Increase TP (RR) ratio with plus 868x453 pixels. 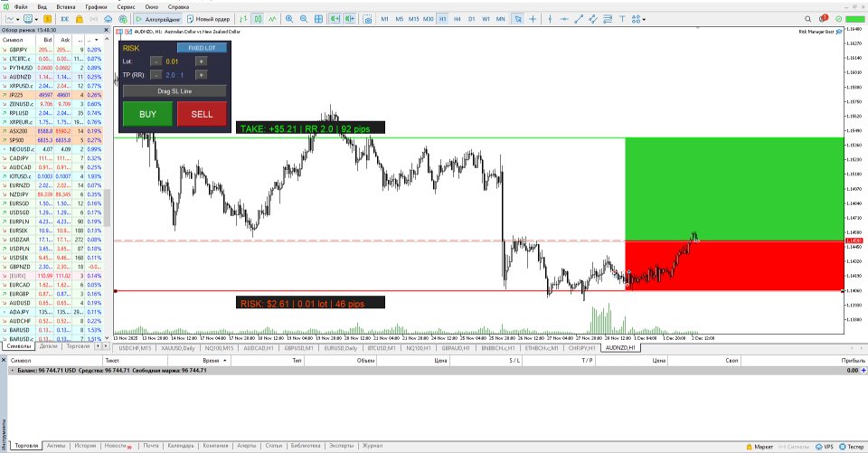point(201,75)
